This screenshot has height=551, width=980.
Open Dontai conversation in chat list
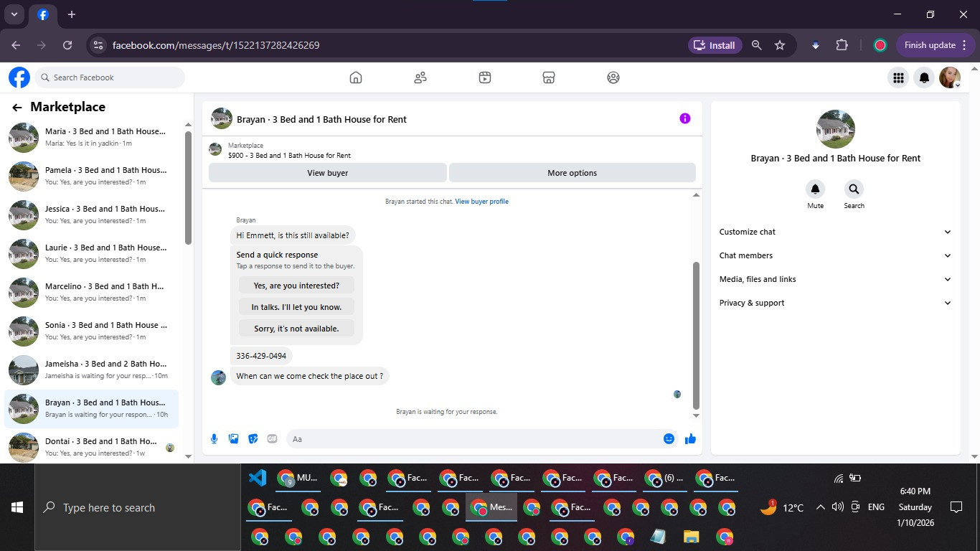92,446
